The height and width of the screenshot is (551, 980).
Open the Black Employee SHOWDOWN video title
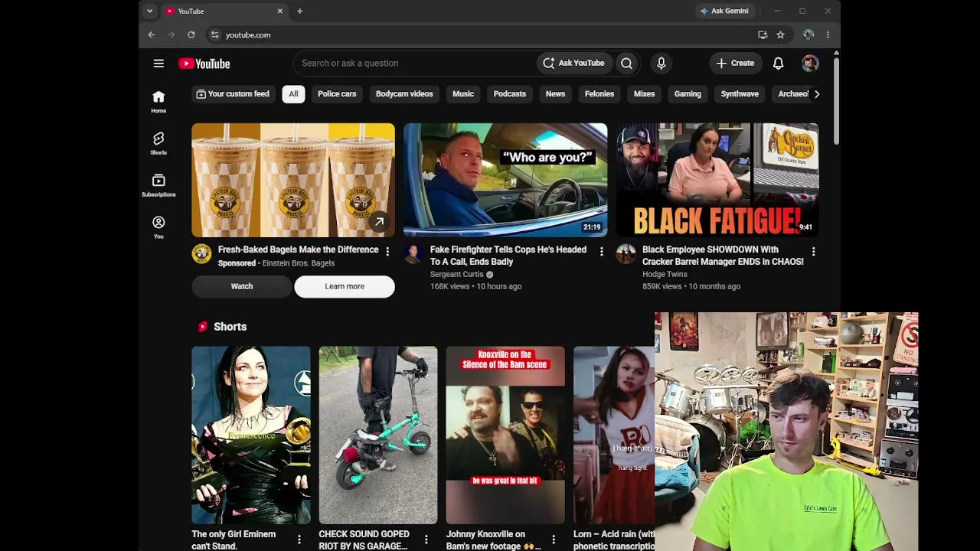[x=723, y=256]
